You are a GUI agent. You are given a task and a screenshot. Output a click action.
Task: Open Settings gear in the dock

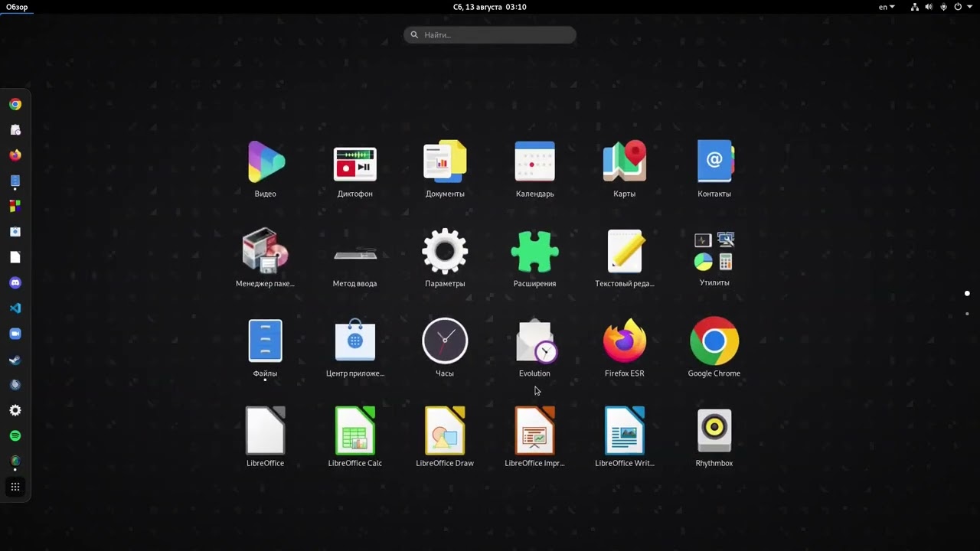[x=15, y=411]
